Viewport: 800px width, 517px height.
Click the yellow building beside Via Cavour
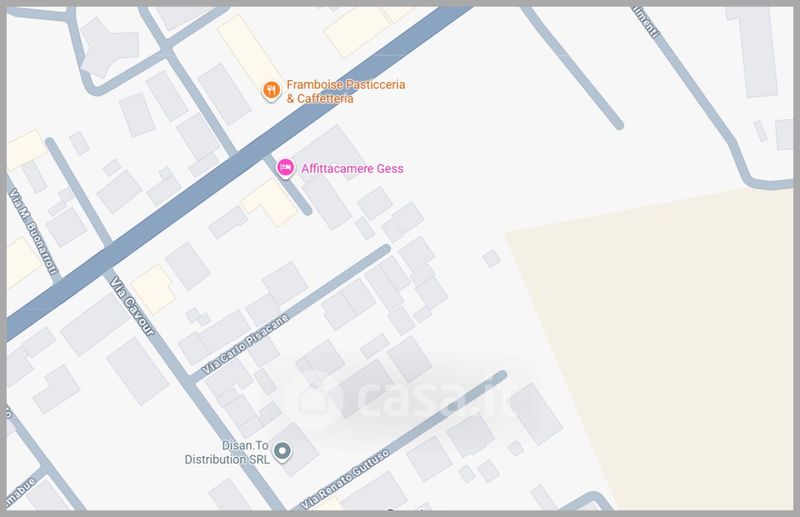(x=154, y=288)
